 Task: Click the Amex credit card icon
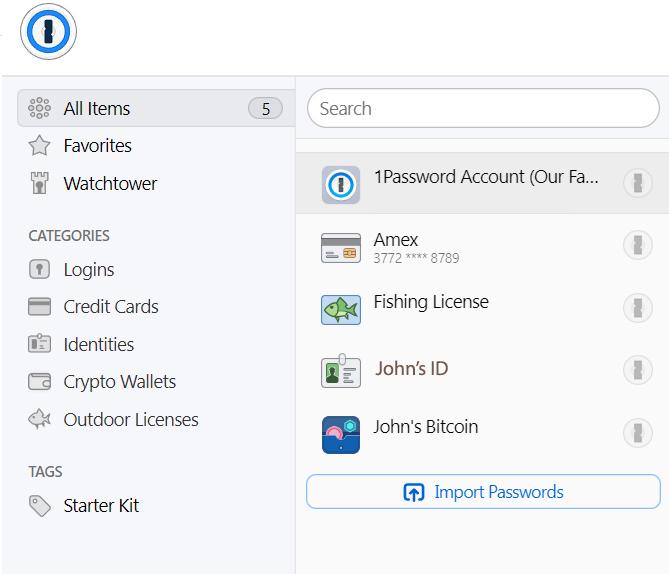point(340,248)
